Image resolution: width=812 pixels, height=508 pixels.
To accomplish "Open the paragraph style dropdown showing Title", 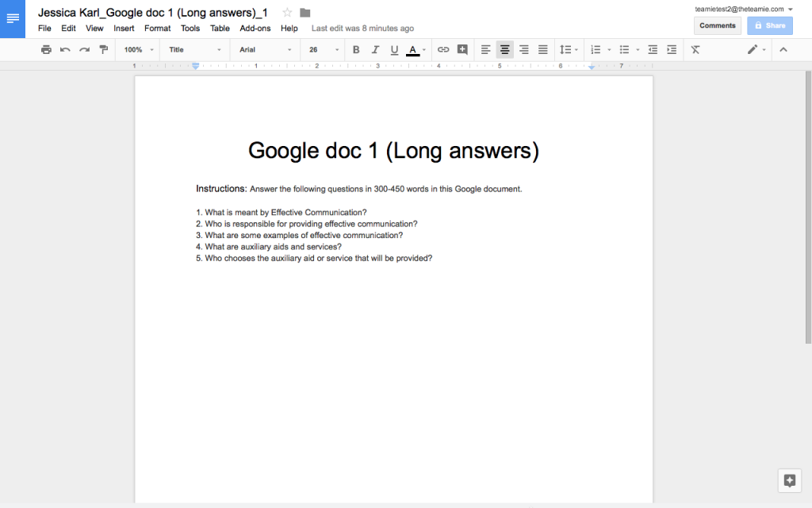I will click(x=195, y=50).
